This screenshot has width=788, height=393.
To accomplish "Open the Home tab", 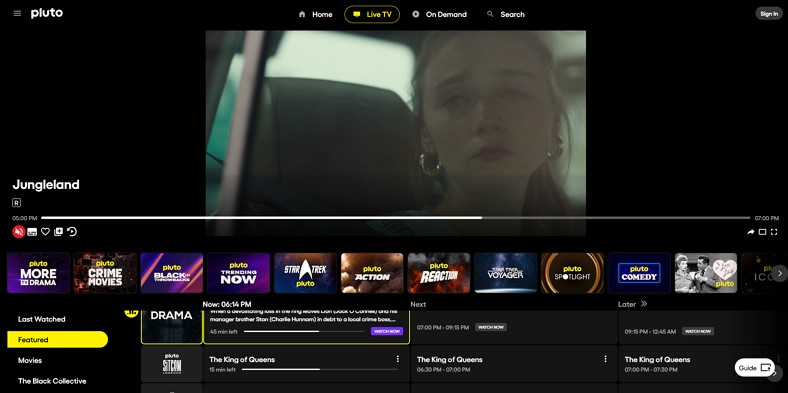I will (315, 15).
